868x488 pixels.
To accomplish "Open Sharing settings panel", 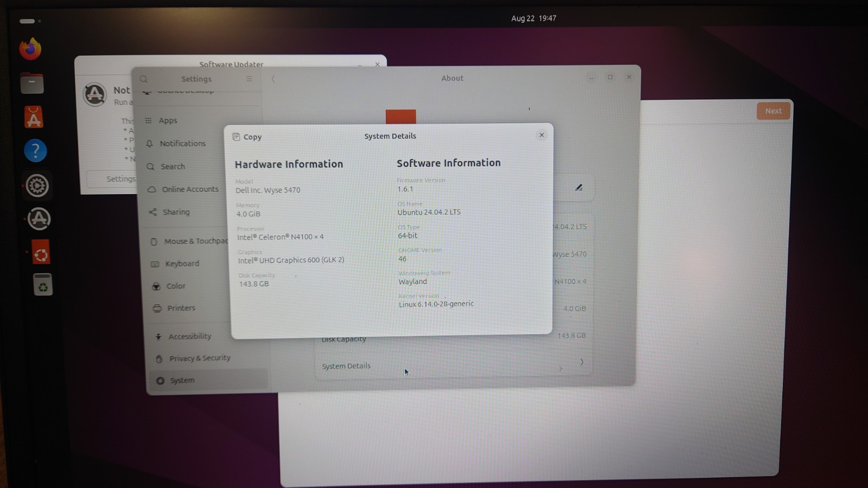I will click(176, 212).
